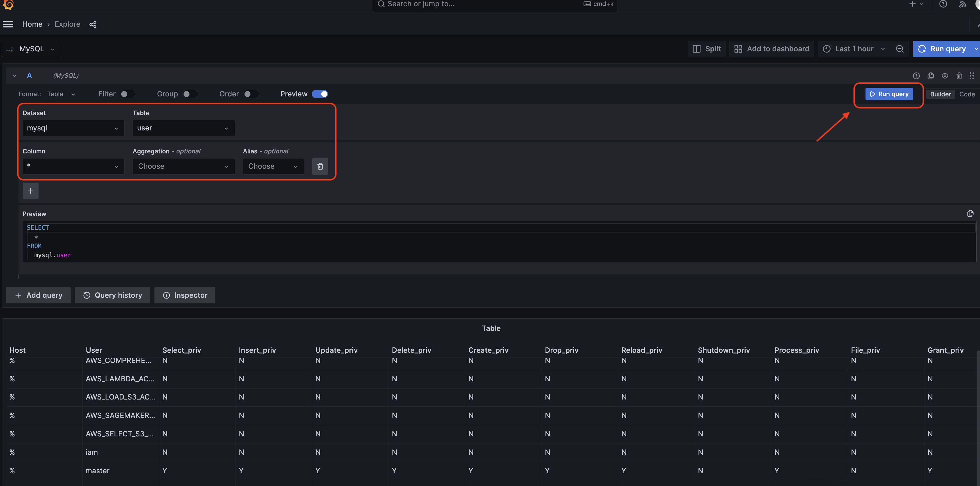Click the Split button
Image resolution: width=980 pixels, height=486 pixels.
coord(707,49)
